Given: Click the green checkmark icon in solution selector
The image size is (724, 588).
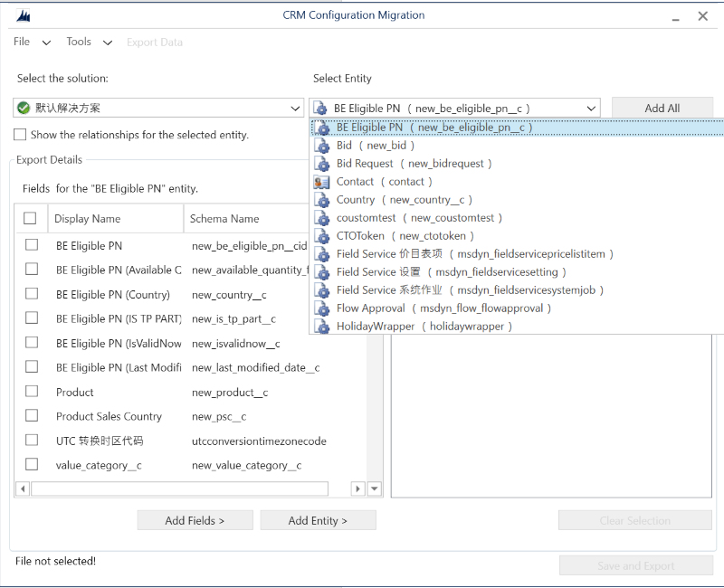Looking at the screenshot, I should (x=24, y=108).
